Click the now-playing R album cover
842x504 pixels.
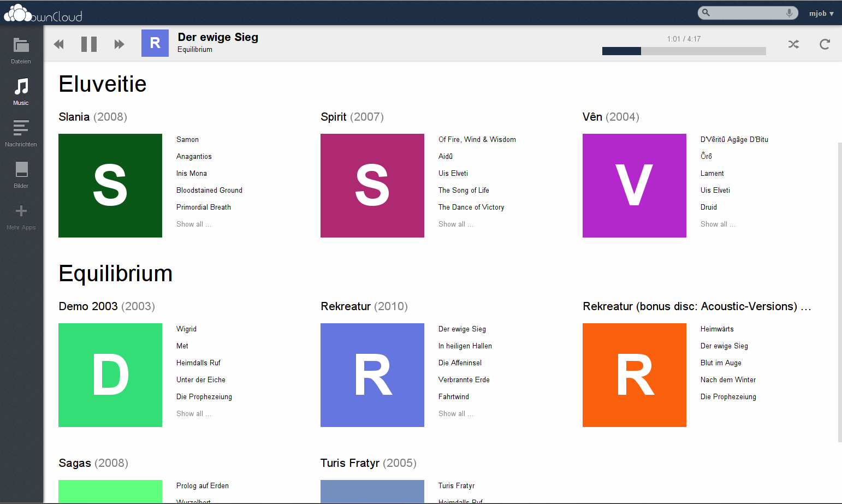[155, 43]
